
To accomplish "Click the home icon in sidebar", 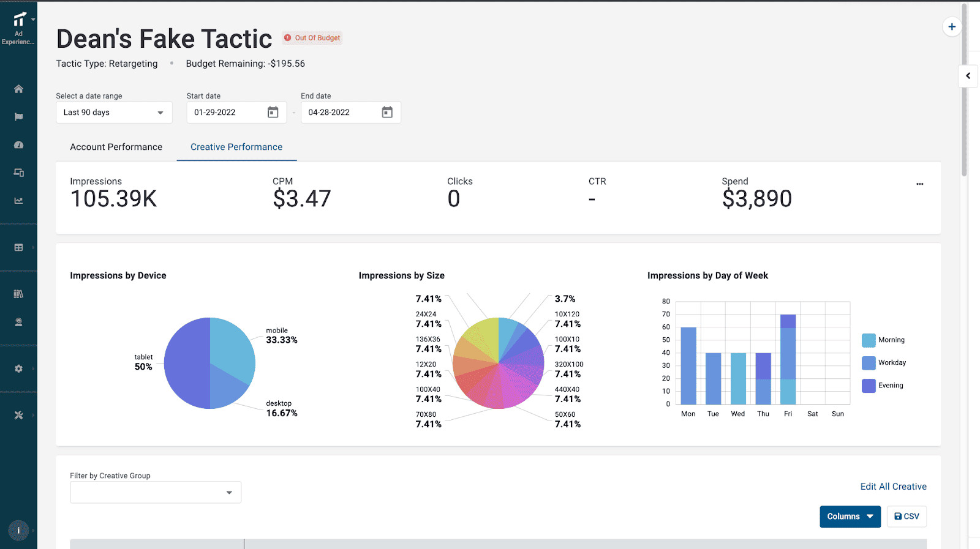I will [18, 89].
